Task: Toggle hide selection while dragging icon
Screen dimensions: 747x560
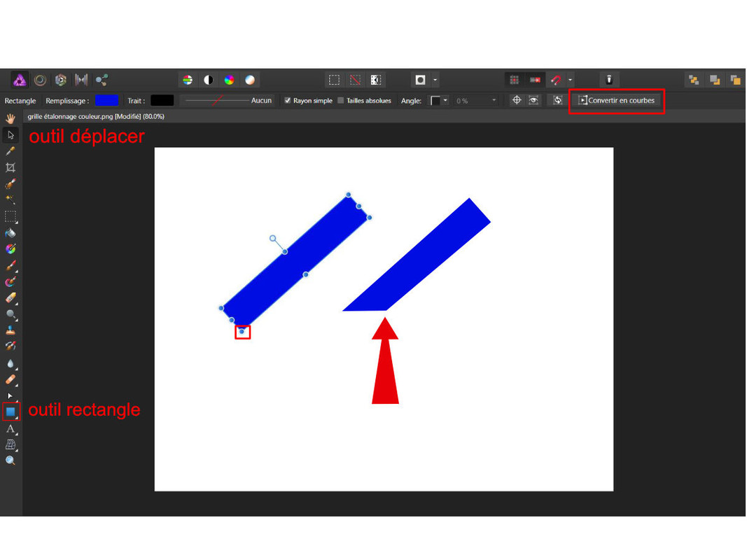Action: coord(533,100)
